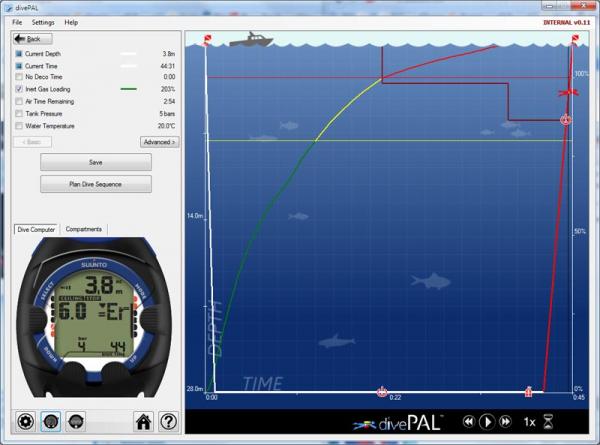The height and width of the screenshot is (445, 600).
Task: Enable the Tank Pressure checkbox
Action: (19, 114)
